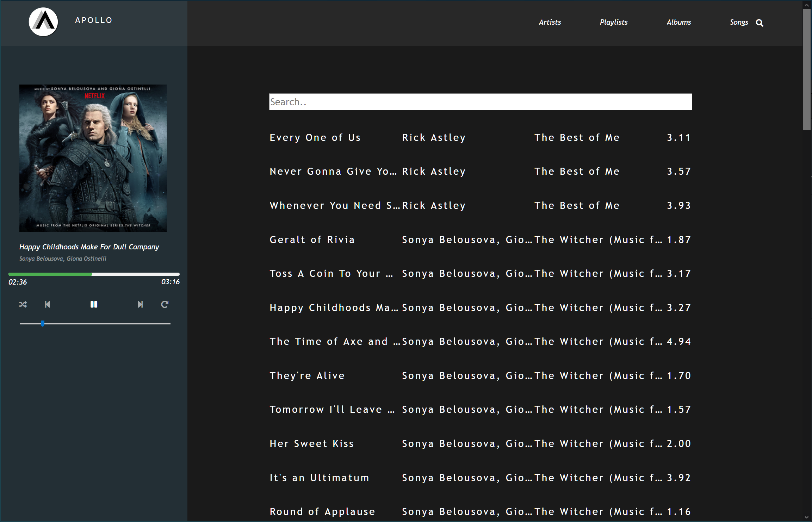Play Toss A Coin To Your song
The width and height of the screenshot is (812, 522).
(x=331, y=273)
